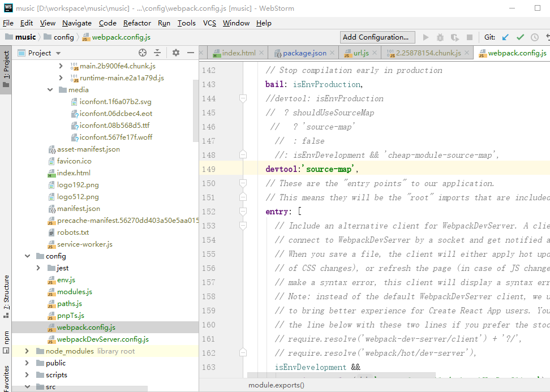Toggle code fold marker at line 144
550x392 pixels.
pyautogui.click(x=243, y=98)
